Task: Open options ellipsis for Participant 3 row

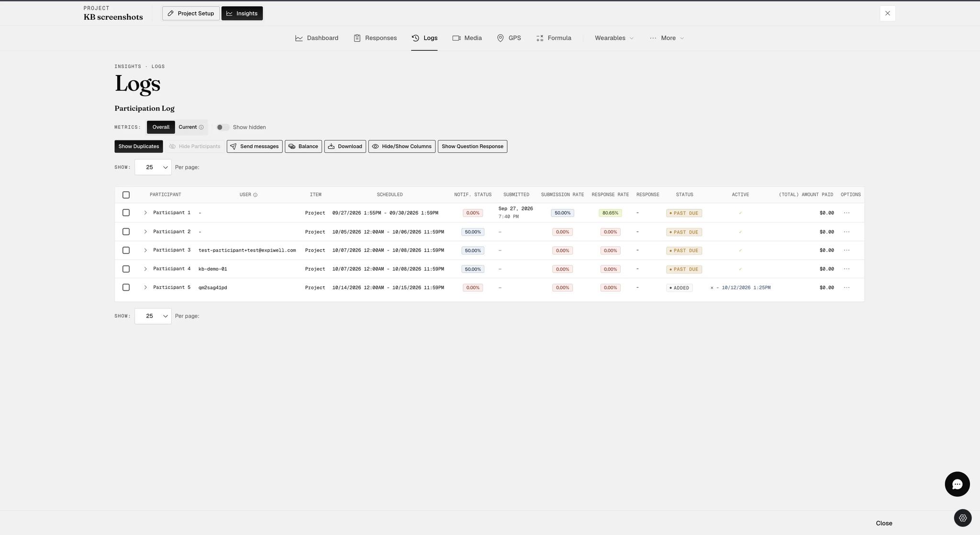Action: tap(846, 251)
